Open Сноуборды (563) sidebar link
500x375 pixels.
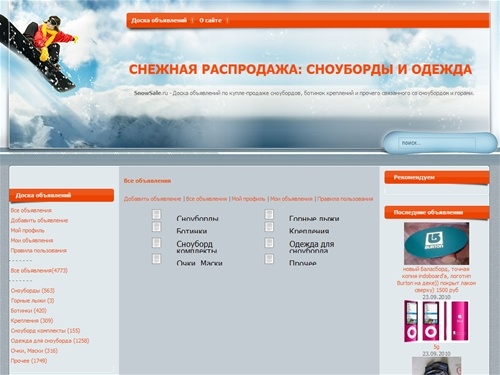pos(33,290)
